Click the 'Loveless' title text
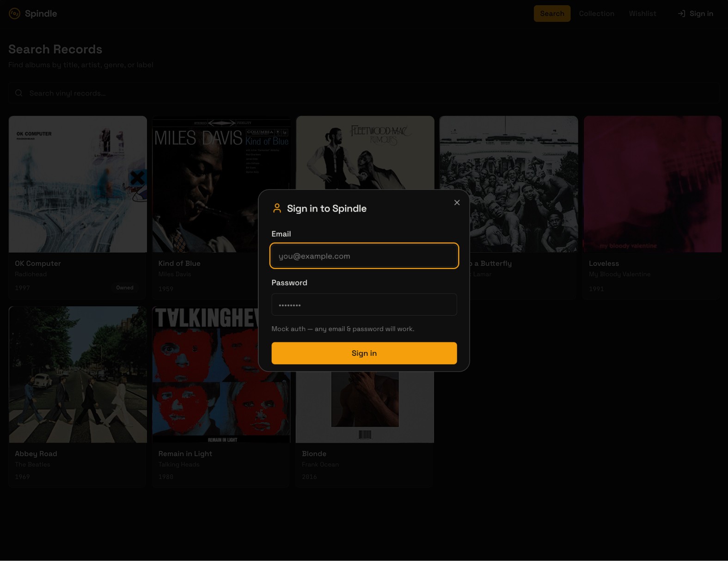Viewport: 728px width, 561px height. (x=604, y=263)
